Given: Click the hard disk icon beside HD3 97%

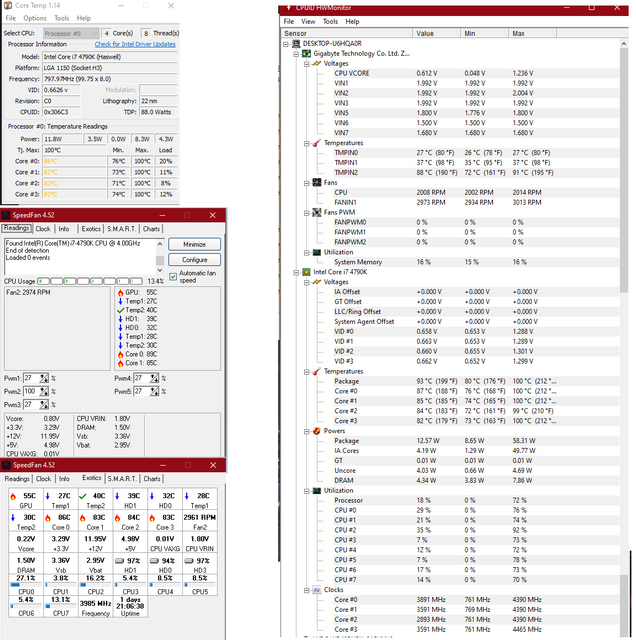Looking at the screenshot, I should pyautogui.click(x=189, y=561).
